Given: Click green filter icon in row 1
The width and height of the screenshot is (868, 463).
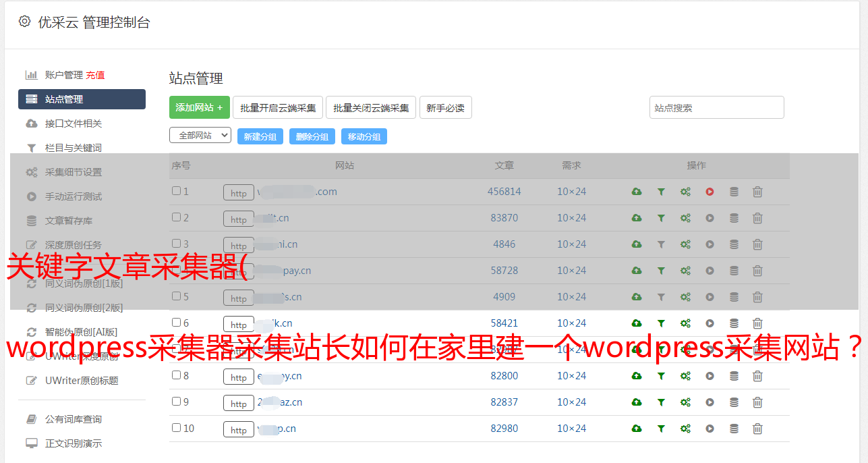Looking at the screenshot, I should point(661,192).
